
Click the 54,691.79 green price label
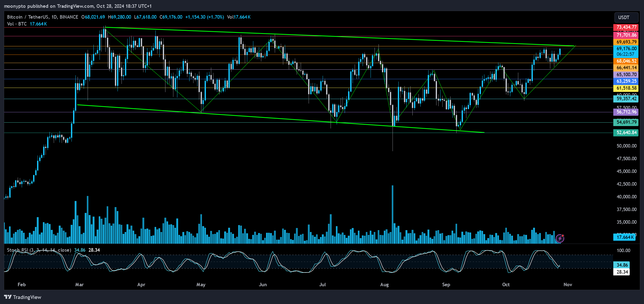pos(626,122)
